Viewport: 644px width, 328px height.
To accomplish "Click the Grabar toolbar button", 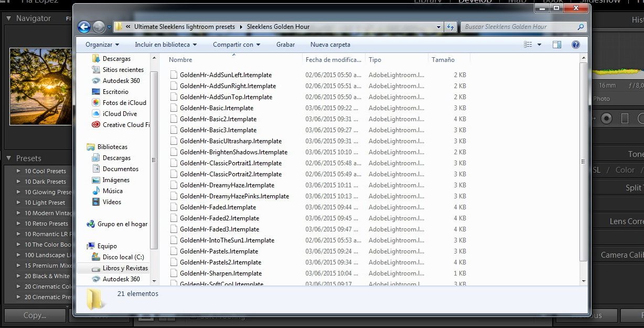I will point(285,45).
